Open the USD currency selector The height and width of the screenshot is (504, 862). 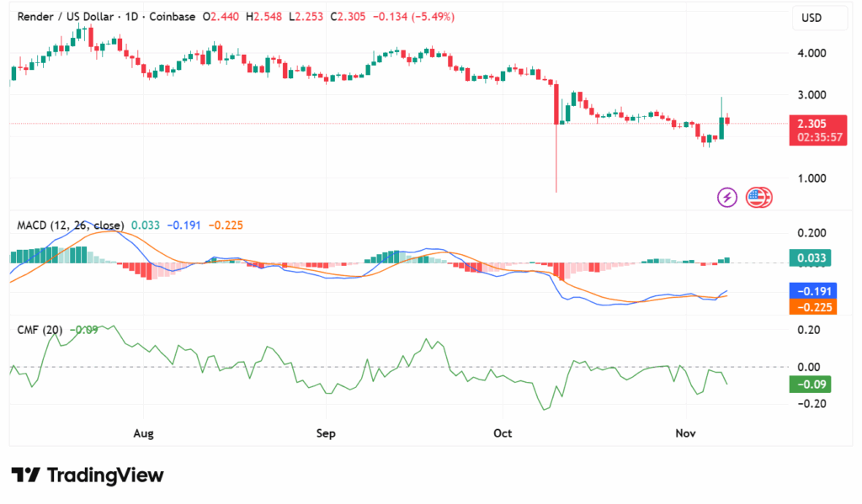click(x=811, y=19)
